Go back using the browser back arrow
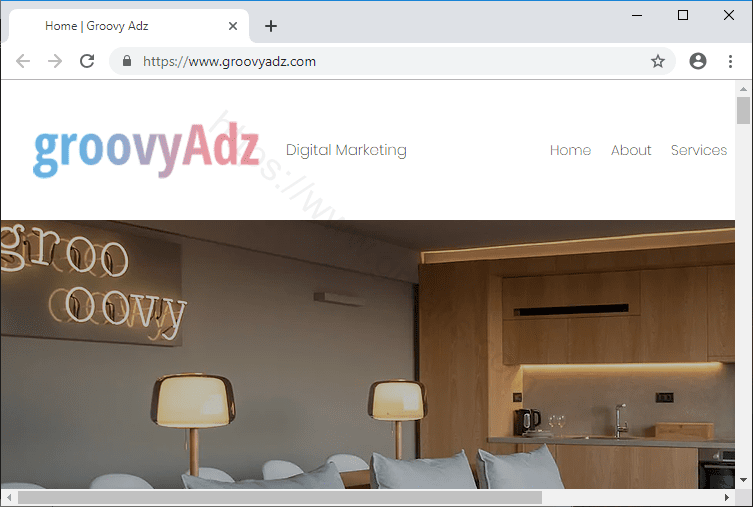 pos(23,61)
